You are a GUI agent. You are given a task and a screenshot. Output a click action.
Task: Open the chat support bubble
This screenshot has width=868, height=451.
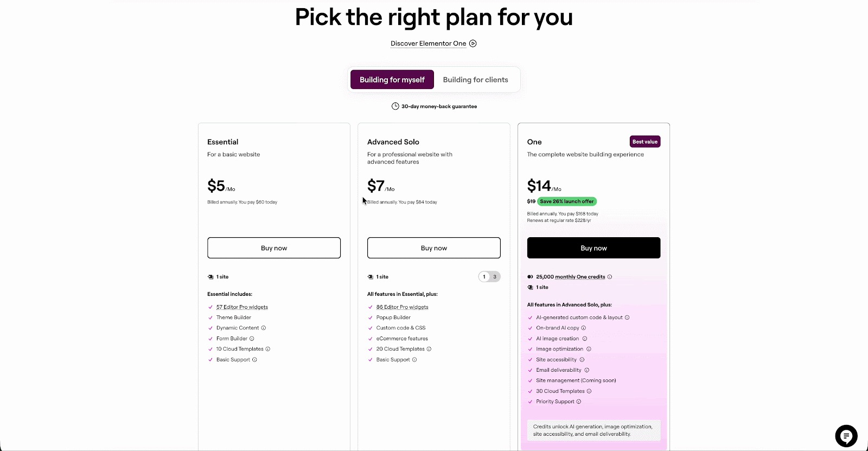(x=846, y=436)
